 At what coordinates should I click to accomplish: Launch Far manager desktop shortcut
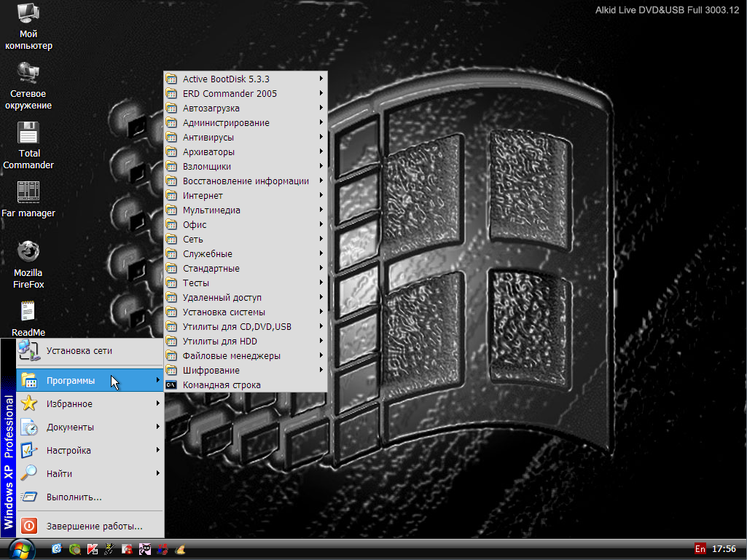pyautogui.click(x=28, y=193)
